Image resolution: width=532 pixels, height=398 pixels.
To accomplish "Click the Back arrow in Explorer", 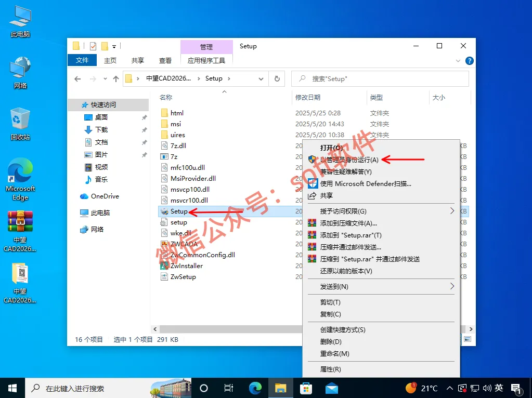I will tap(77, 78).
